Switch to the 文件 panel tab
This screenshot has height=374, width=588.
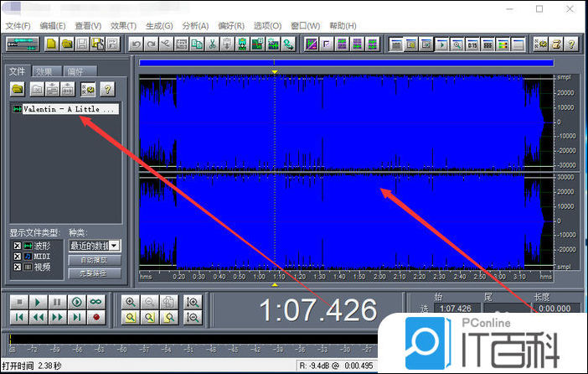[x=18, y=71]
